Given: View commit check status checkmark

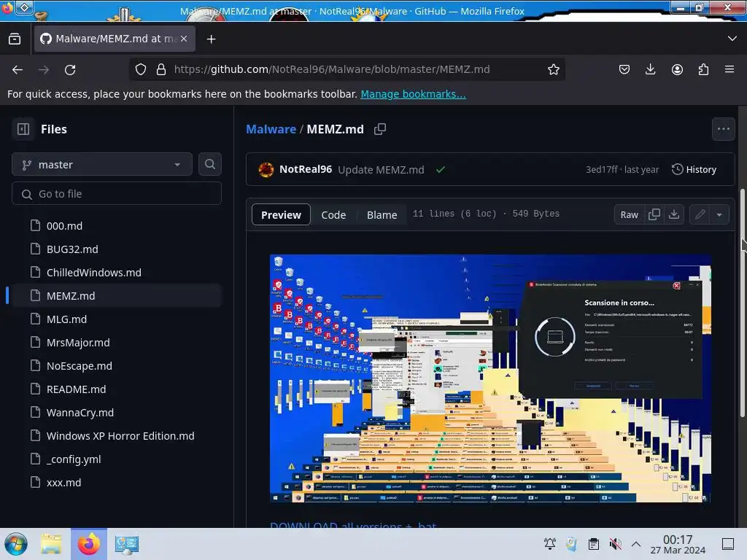Looking at the screenshot, I should click(x=441, y=169).
